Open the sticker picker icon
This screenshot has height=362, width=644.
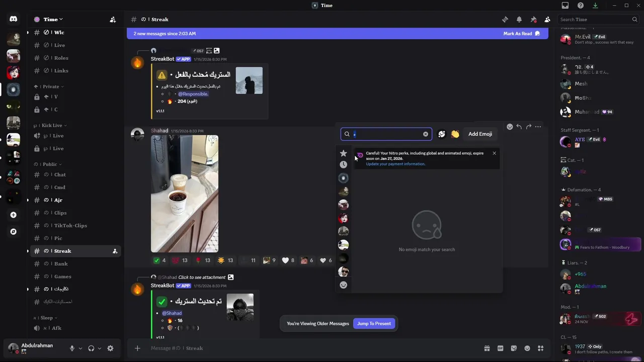(x=514, y=348)
